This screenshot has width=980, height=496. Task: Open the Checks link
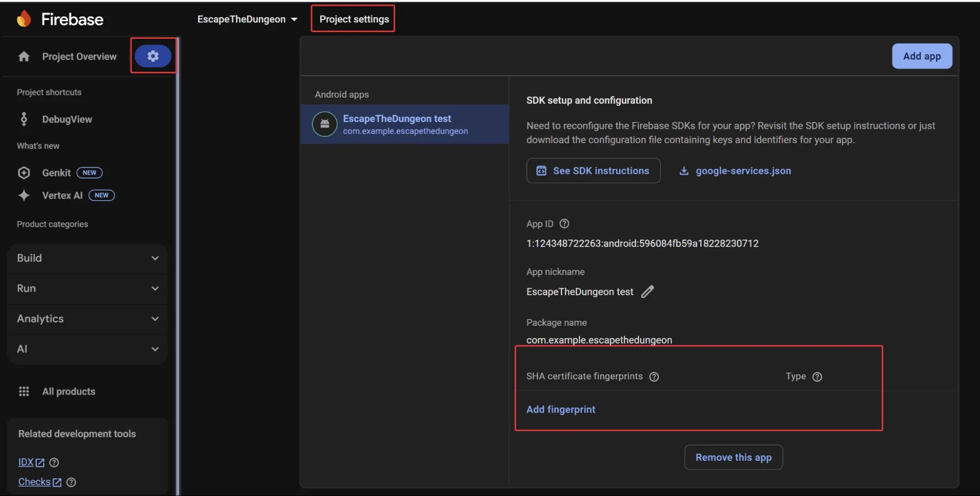click(x=34, y=482)
